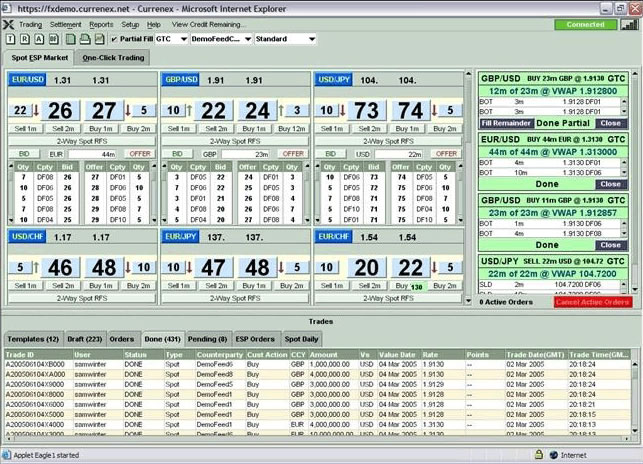
Task: Switch to the ESP Orders tab
Action: 255,339
